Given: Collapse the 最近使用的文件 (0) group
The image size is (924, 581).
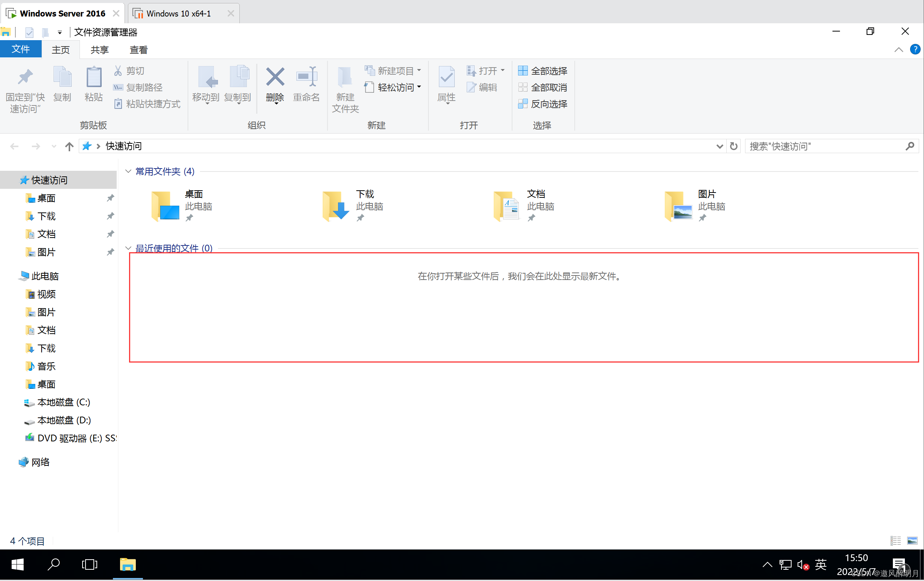Looking at the screenshot, I should pos(128,248).
